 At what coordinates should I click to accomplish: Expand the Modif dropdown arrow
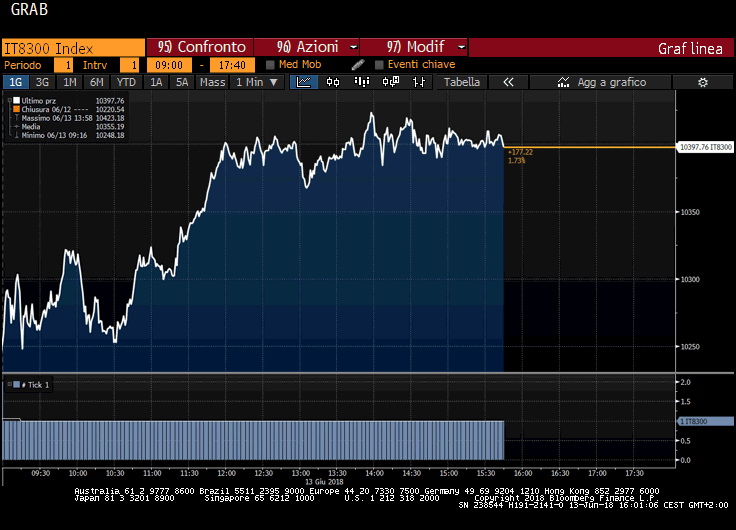coord(461,47)
